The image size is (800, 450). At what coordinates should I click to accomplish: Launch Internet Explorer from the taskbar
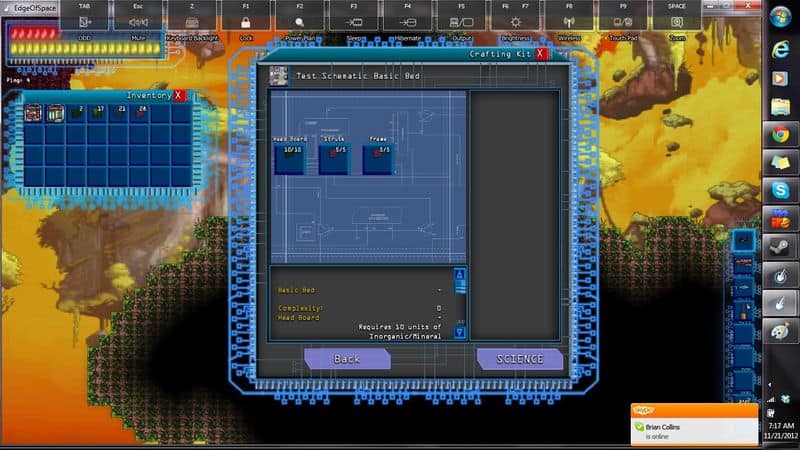[781, 49]
